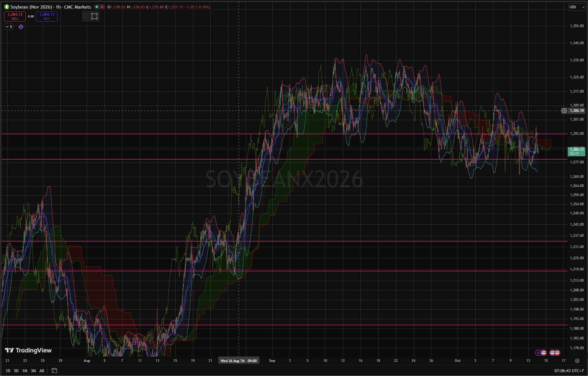
Task: Click the Aug label on time axis
Action: 87,361
